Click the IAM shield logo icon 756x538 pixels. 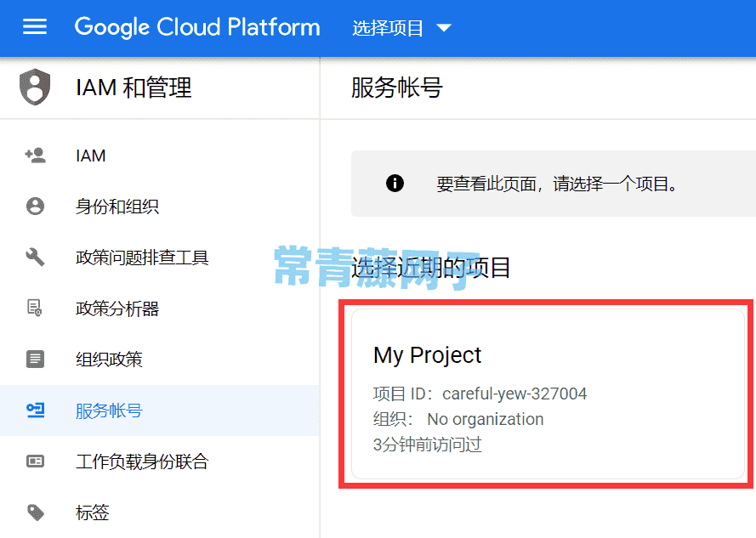[x=35, y=87]
